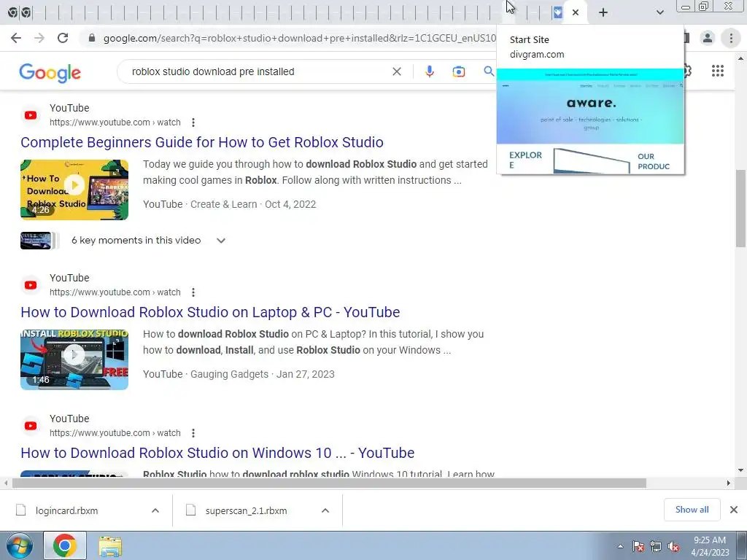
Task: Click the horizontal scrollbar left arrow
Action: tap(6, 483)
